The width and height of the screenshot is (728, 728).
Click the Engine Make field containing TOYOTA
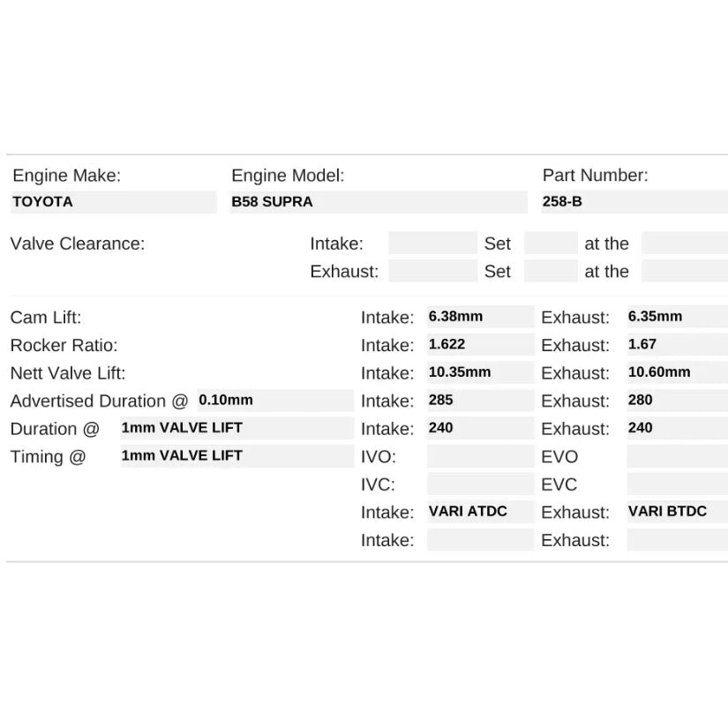click(x=113, y=202)
